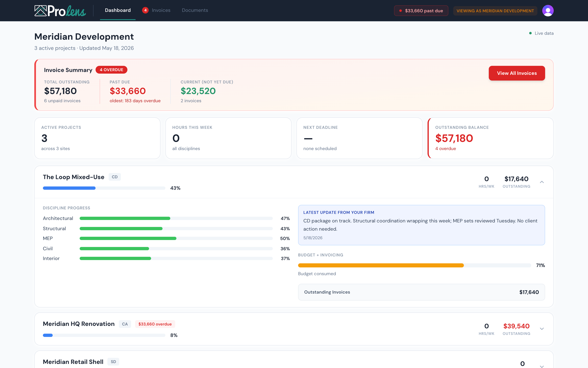The width and height of the screenshot is (588, 368).
Task: Collapse The Loop Mixed-Use project card
Action: pos(542,182)
